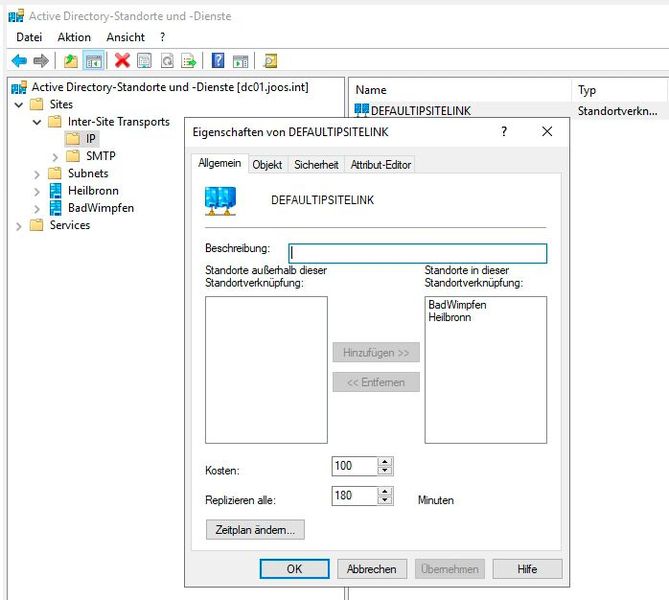Toggle the Show/Hide Action Pane icon
Screen dimensions: 669x600
click(241, 61)
